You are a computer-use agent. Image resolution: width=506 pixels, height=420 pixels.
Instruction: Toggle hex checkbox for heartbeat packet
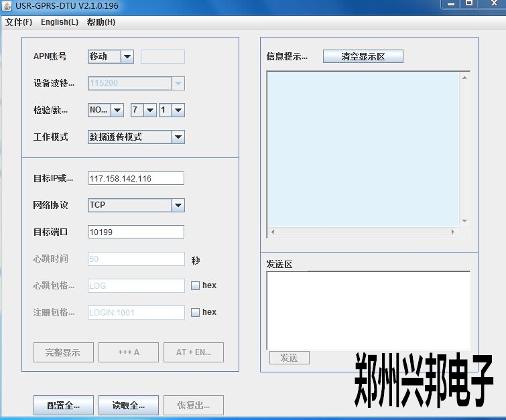click(x=195, y=285)
